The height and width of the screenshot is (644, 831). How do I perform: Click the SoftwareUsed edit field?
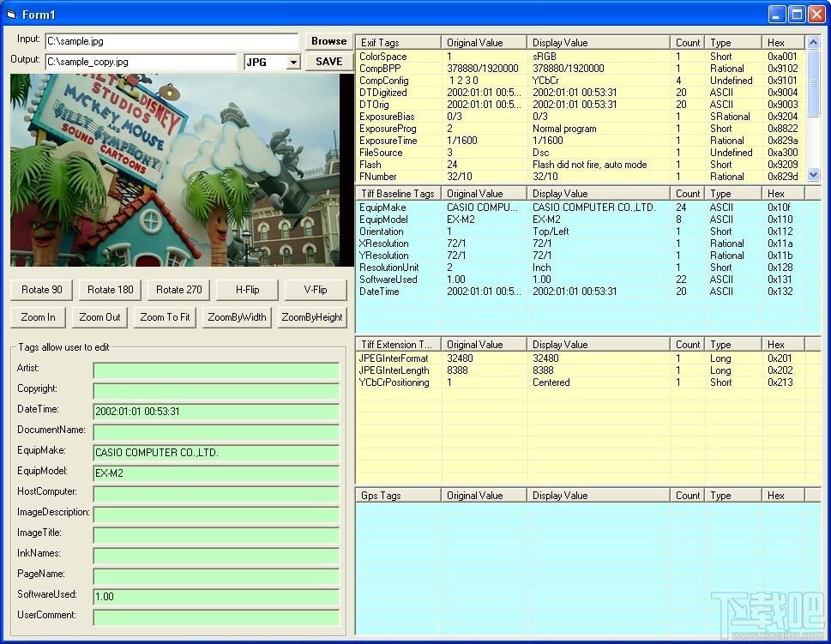point(216,597)
